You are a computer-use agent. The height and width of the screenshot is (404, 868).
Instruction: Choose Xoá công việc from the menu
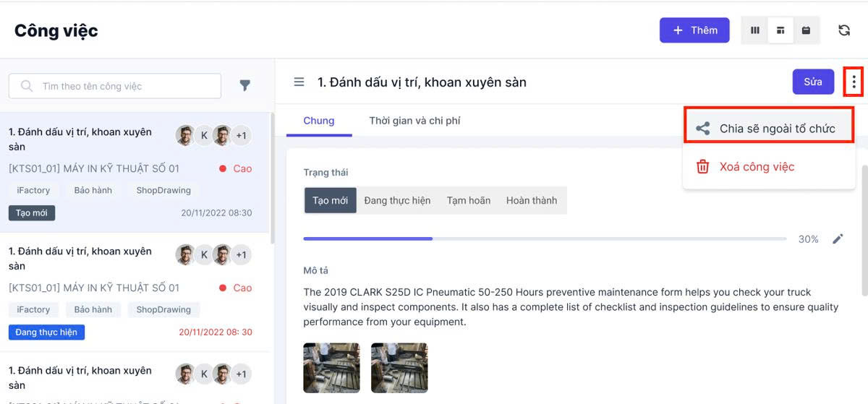pyautogui.click(x=757, y=167)
